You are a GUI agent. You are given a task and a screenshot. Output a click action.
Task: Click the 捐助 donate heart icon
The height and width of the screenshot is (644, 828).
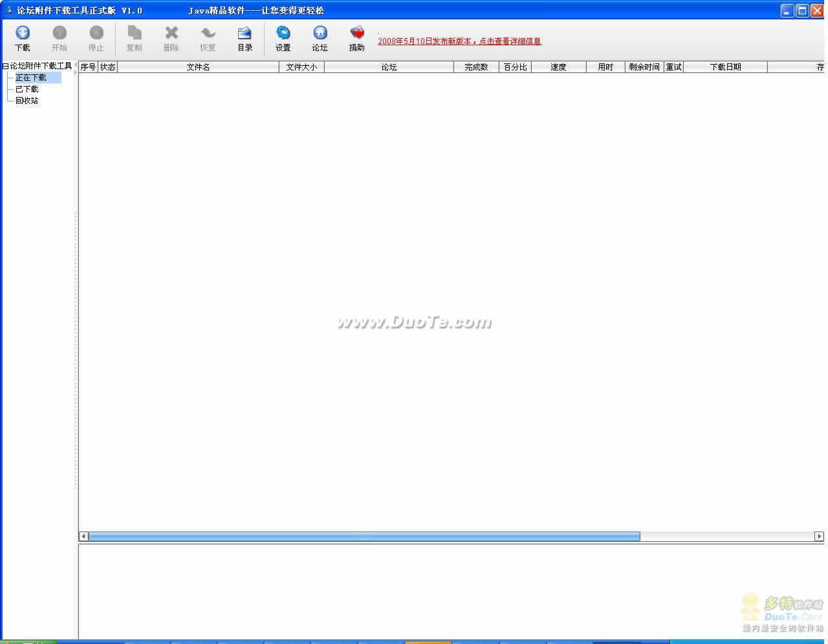[x=356, y=34]
